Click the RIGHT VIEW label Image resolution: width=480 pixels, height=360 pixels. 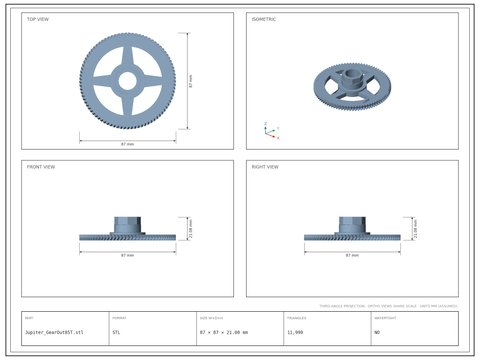(x=265, y=167)
